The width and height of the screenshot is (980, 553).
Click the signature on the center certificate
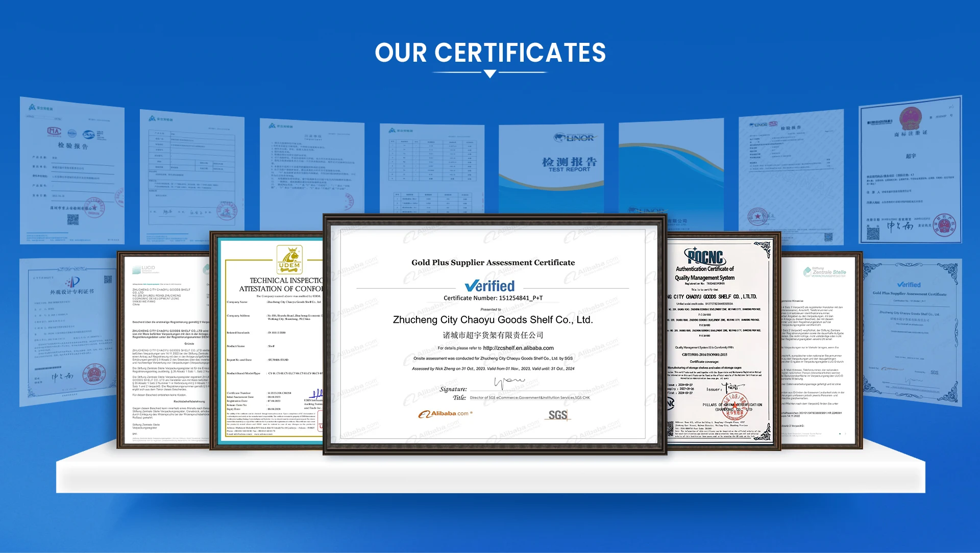(509, 382)
